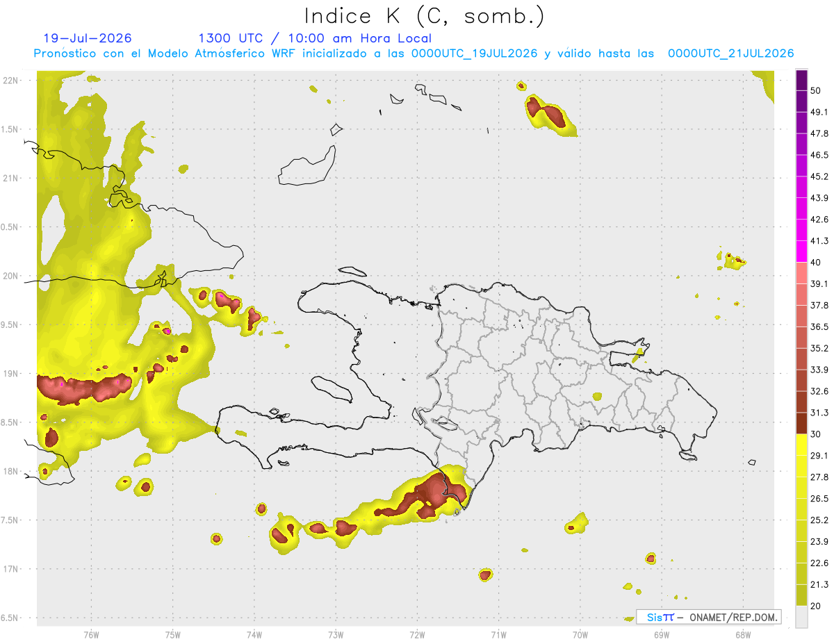Screen dimensions: 834x644
Task: Click the legend value '29.1'
Action: pos(819,456)
